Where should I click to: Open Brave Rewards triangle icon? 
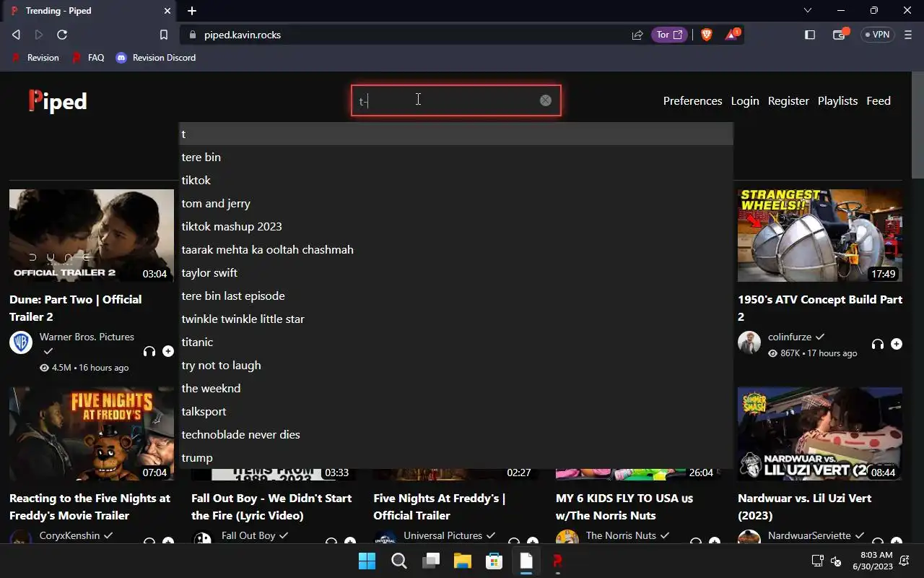click(732, 34)
